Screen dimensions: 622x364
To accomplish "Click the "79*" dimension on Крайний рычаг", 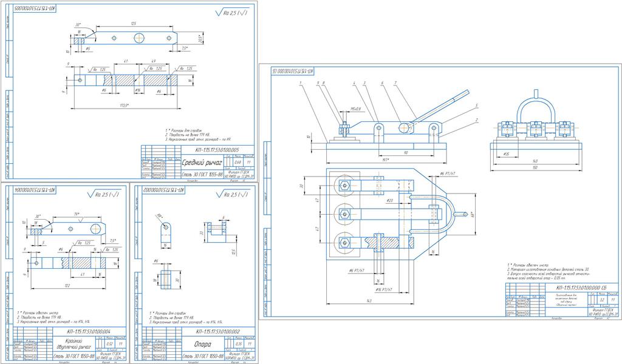I will click(x=78, y=214).
